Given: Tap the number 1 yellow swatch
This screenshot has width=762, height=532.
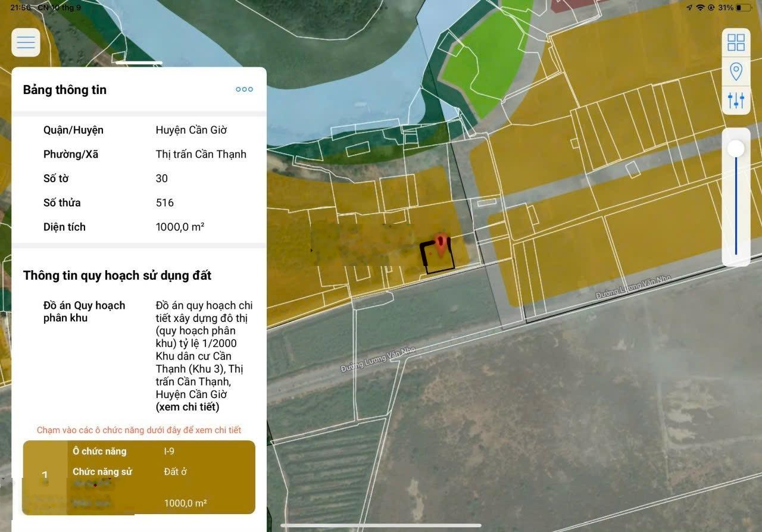Looking at the screenshot, I should [45, 476].
